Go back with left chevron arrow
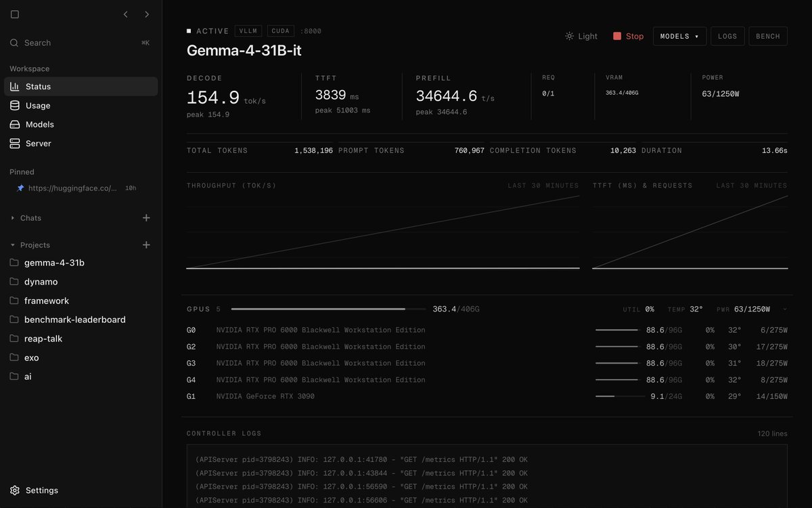812x508 pixels. pyautogui.click(x=125, y=14)
